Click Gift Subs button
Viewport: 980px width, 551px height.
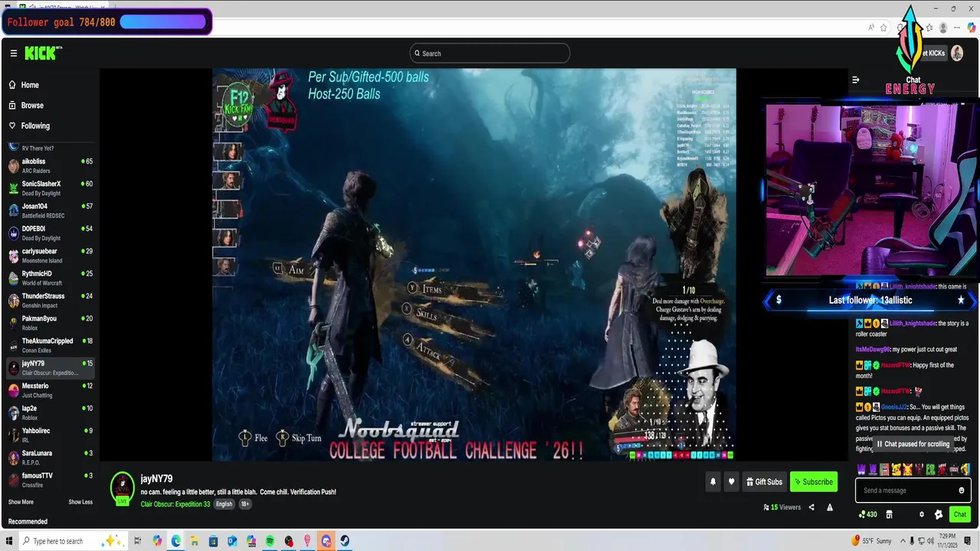pos(764,482)
